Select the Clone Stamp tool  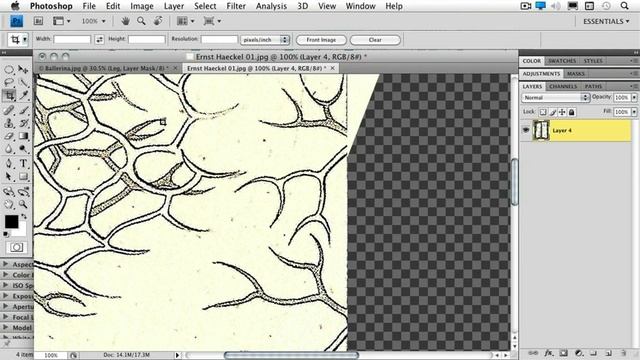(9, 123)
